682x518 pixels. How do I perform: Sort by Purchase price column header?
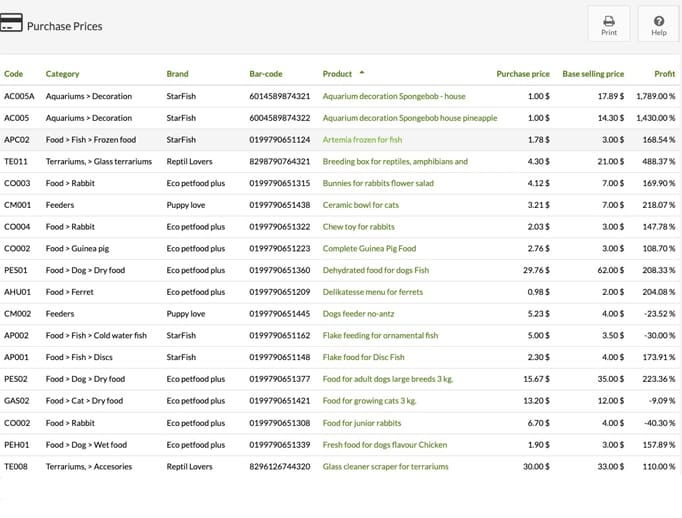pos(523,74)
